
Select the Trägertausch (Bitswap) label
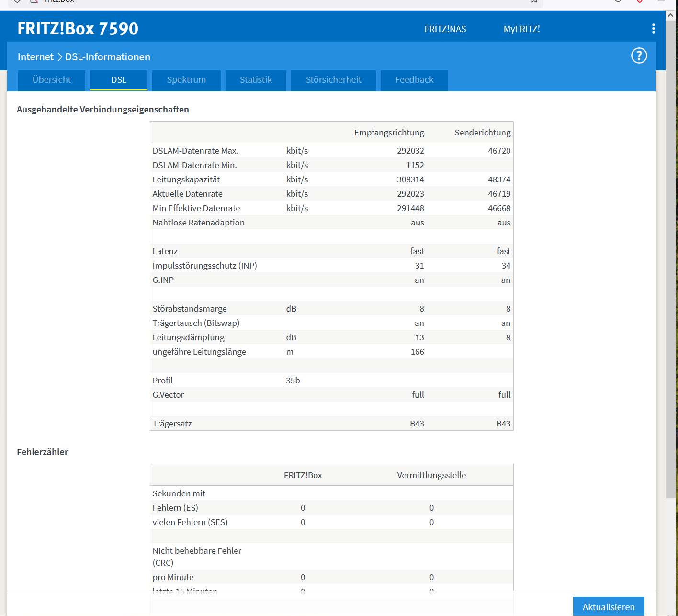point(196,323)
